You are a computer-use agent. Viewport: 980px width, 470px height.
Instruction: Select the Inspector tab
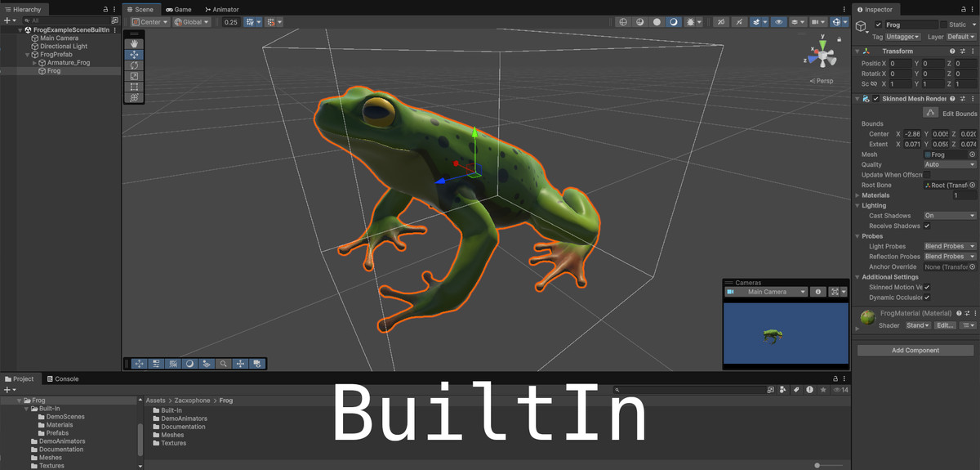point(878,9)
